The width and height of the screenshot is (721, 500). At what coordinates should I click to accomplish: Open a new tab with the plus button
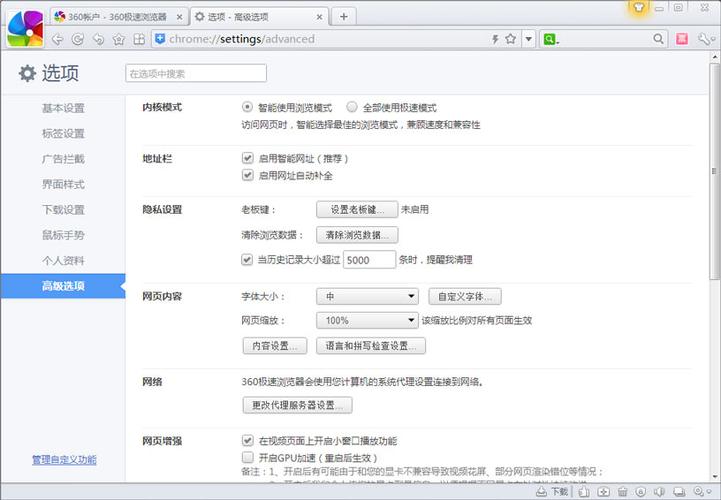[x=343, y=17]
